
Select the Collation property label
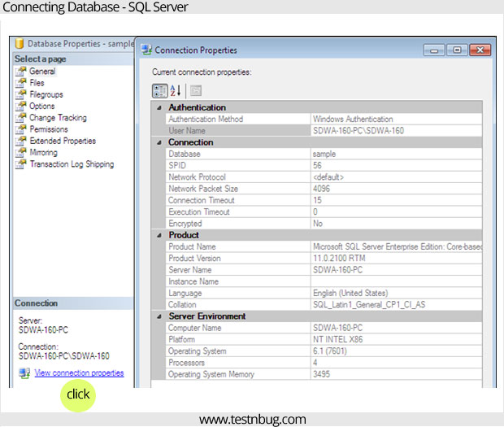[x=182, y=304]
